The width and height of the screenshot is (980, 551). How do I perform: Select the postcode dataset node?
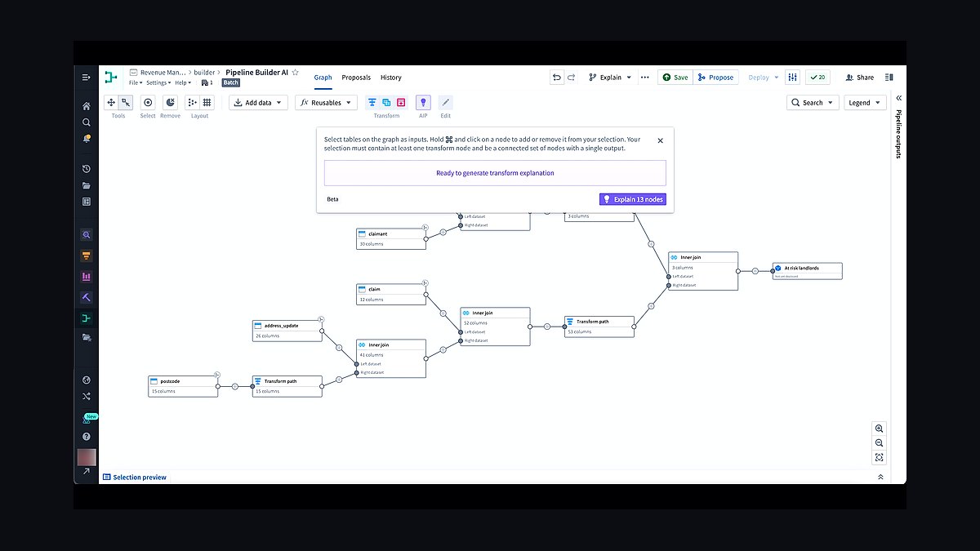[x=183, y=386]
